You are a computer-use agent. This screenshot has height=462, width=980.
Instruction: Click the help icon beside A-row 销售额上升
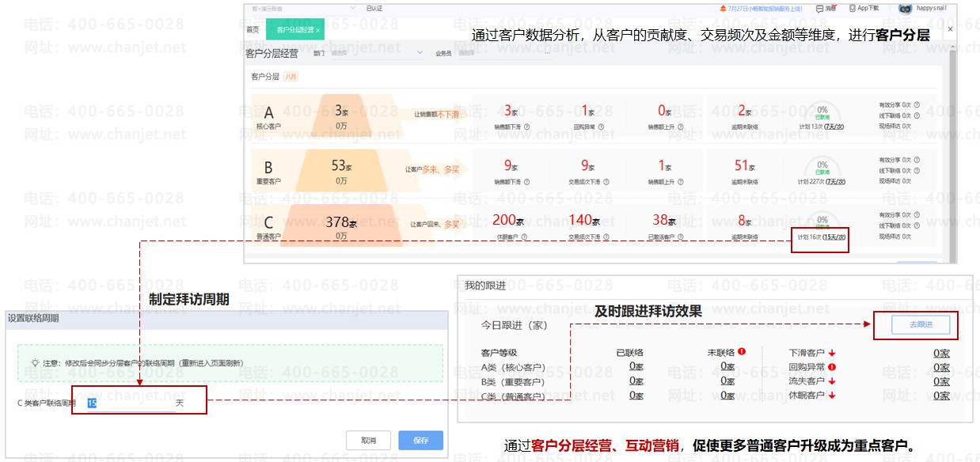(x=680, y=127)
